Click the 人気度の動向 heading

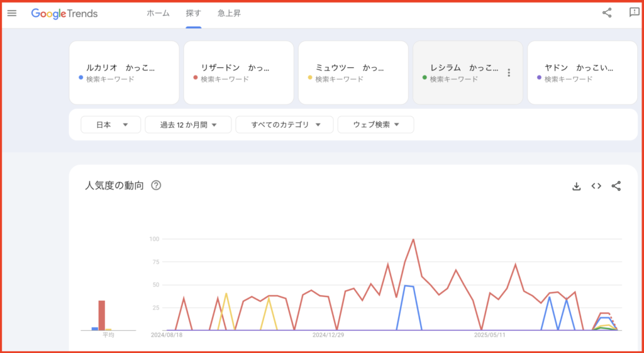coord(114,186)
